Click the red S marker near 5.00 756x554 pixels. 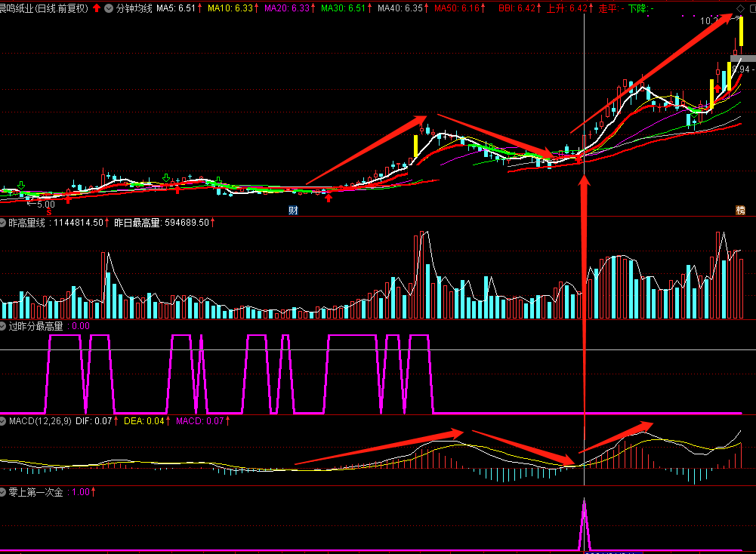point(49,212)
